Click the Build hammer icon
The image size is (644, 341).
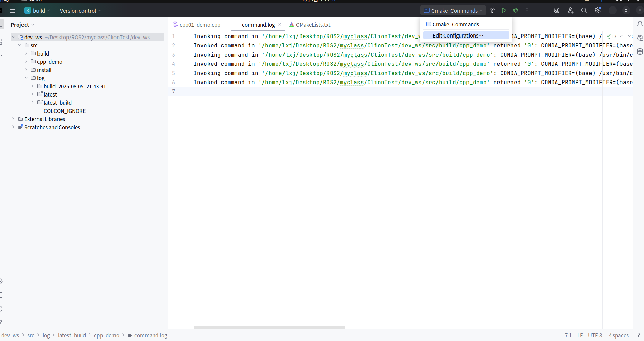pyautogui.click(x=492, y=11)
